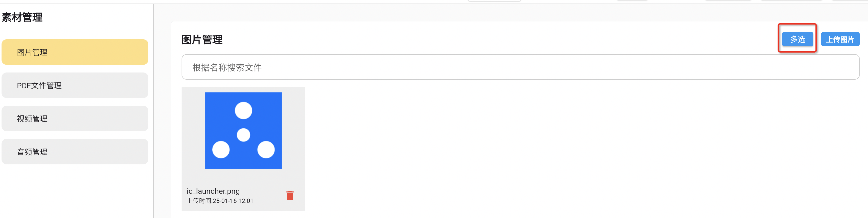Open the blue ic_launcher image thumbnail

pyautogui.click(x=243, y=130)
